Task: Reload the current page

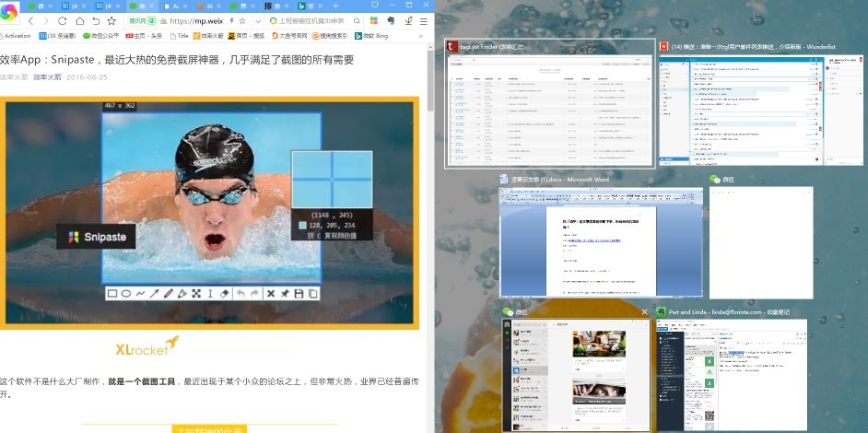Action: click(x=62, y=21)
